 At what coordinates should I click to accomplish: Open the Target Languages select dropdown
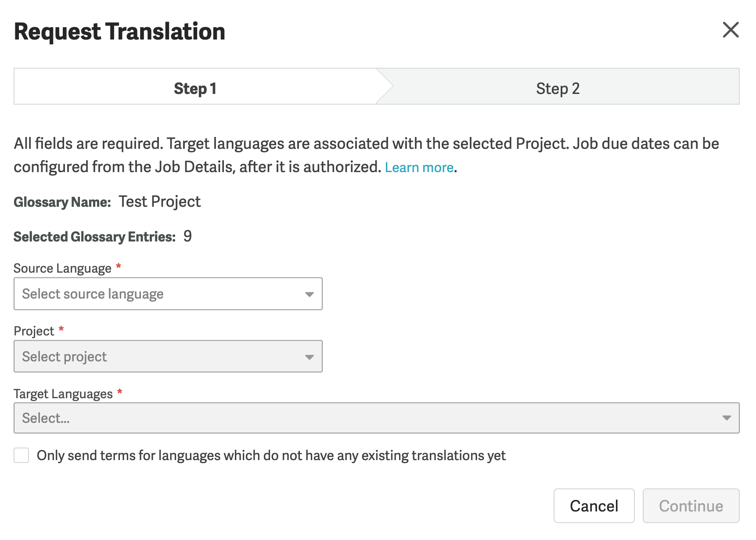[x=377, y=418]
